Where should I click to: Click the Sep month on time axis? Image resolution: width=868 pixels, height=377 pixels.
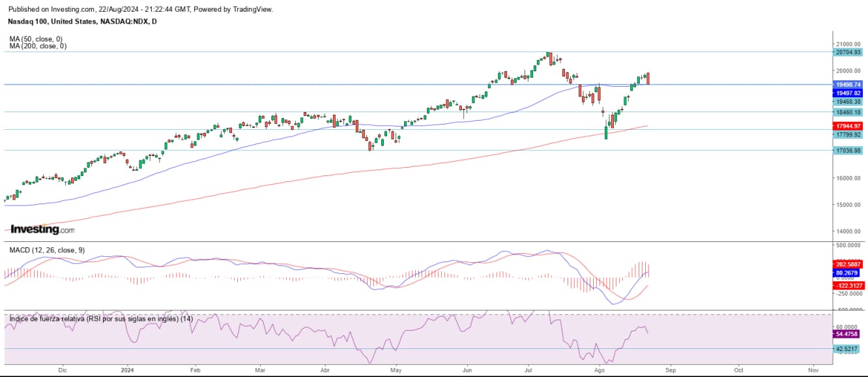671,369
